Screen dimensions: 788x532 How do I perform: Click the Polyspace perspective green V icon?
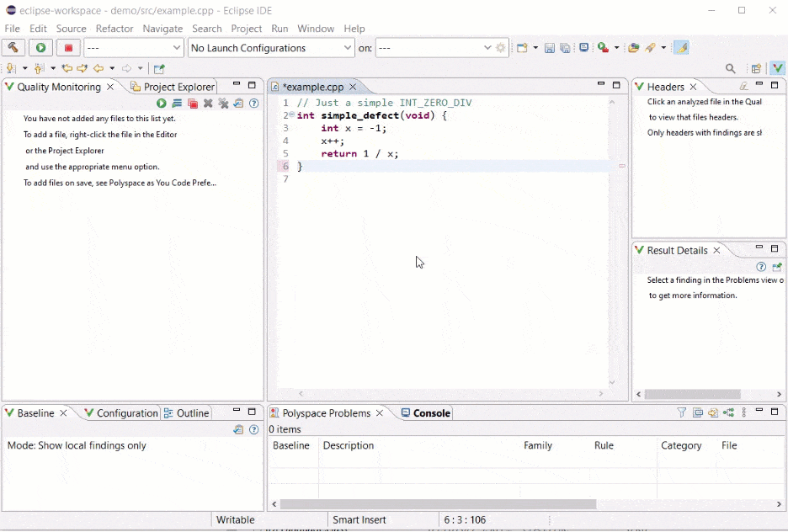click(778, 69)
